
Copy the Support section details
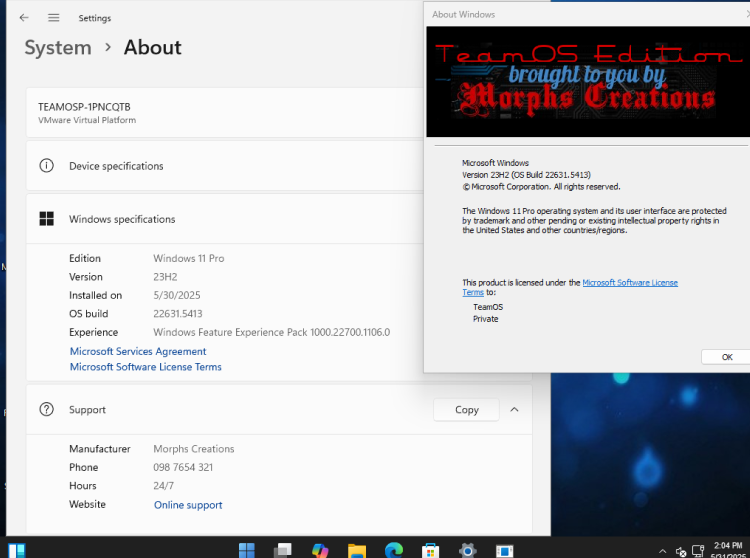(466, 410)
